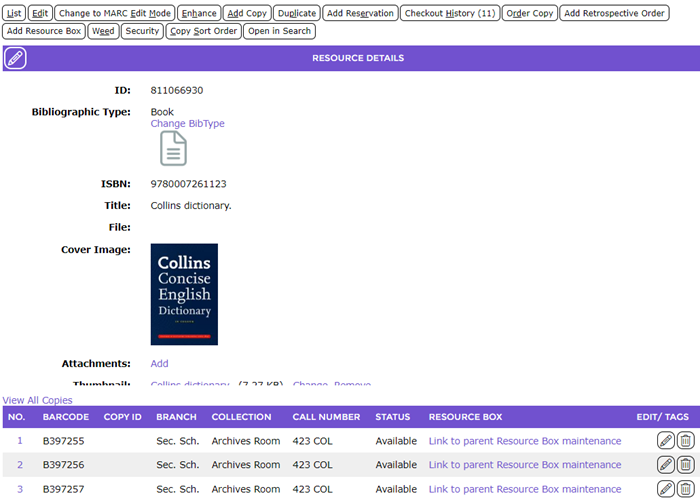Click Add Retrospective Order button
This screenshot has width=700, height=500.
(614, 13)
